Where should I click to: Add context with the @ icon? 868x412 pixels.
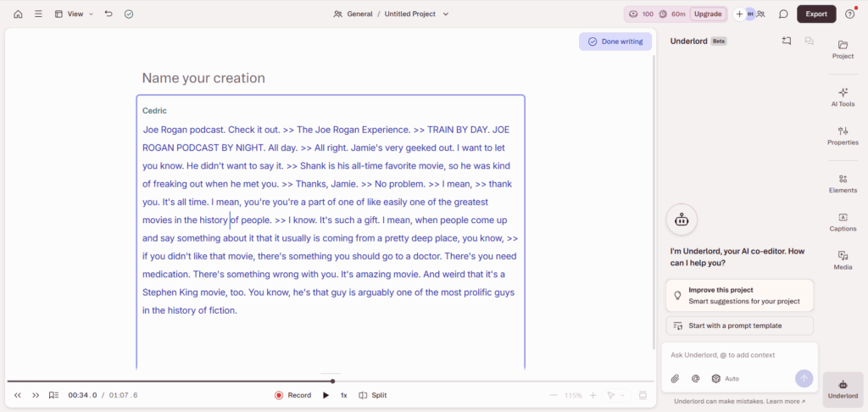coord(696,379)
